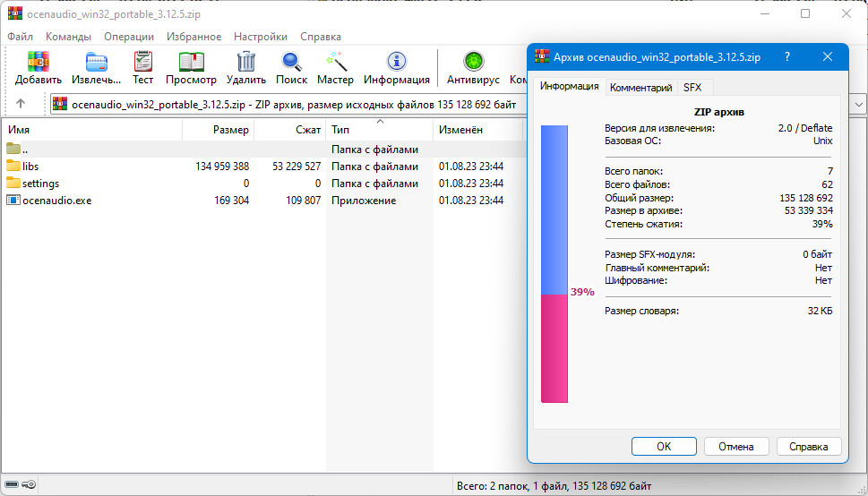This screenshot has height=496, width=868.
Task: Select the settings folder icon
Action: click(x=13, y=184)
